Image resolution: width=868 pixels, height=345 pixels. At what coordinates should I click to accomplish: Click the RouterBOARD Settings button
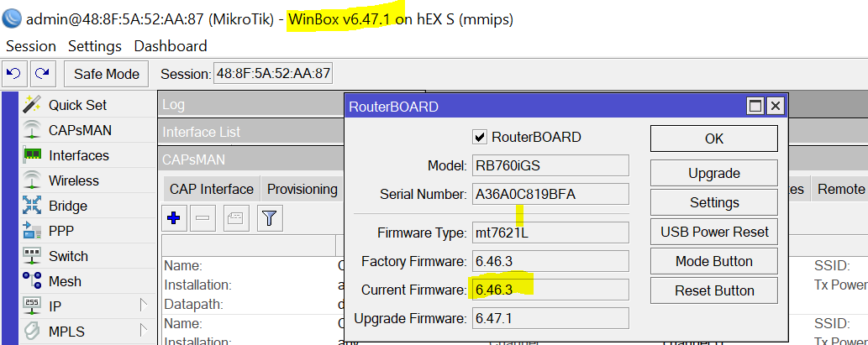[714, 202]
